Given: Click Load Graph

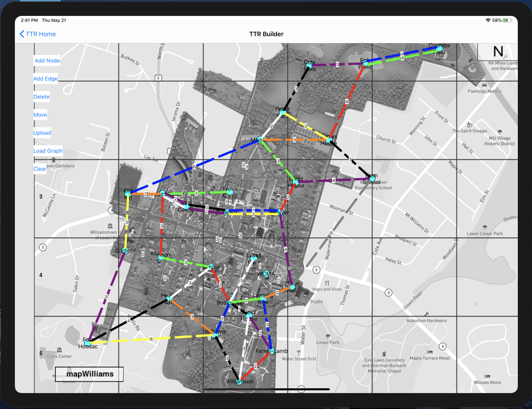Looking at the screenshot, I should 48,151.
